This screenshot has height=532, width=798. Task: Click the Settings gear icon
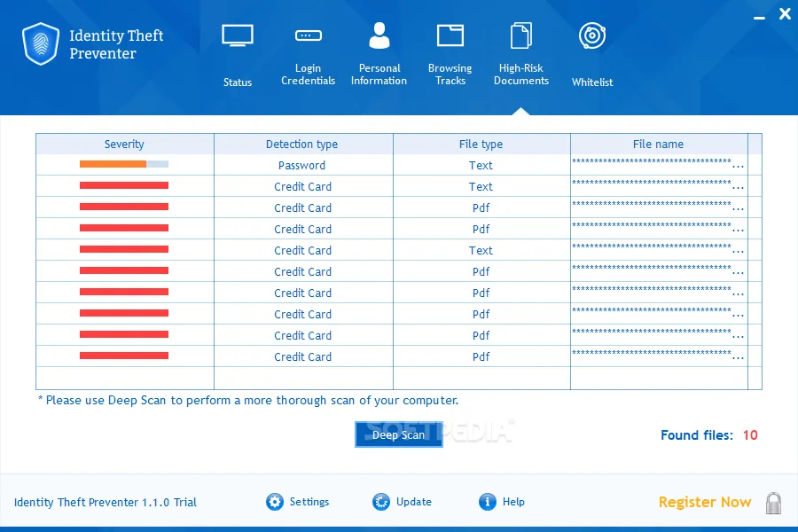(274, 502)
